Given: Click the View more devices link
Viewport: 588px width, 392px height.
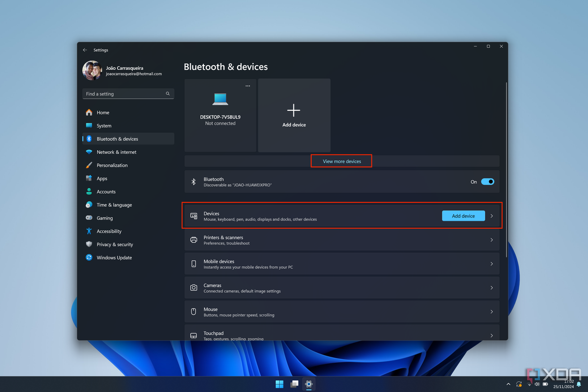Looking at the screenshot, I should (x=342, y=161).
